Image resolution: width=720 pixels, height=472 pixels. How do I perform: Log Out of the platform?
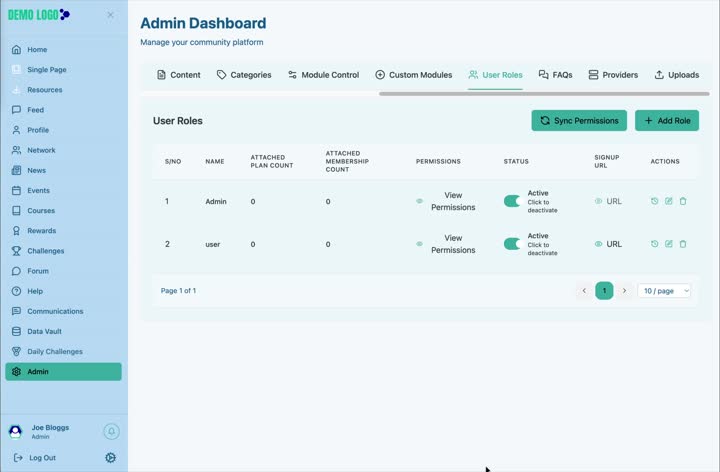point(35,458)
